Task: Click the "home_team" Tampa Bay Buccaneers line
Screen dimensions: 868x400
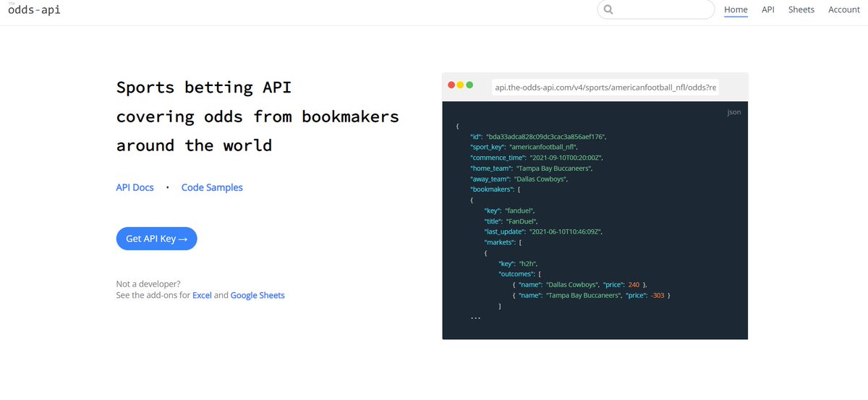Action: pos(532,168)
